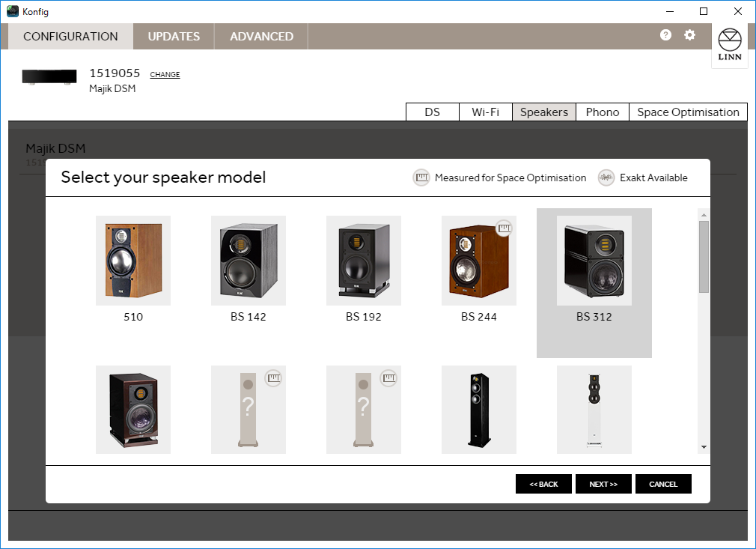Select the white floorstanding speaker thumbnail
This screenshot has height=549, width=756.
pyautogui.click(x=594, y=410)
